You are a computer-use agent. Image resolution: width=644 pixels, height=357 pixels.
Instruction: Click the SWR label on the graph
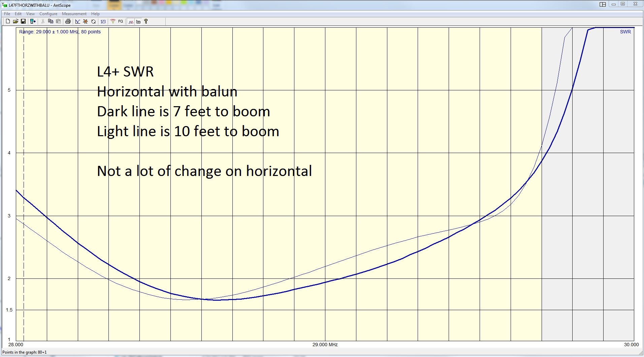point(625,32)
